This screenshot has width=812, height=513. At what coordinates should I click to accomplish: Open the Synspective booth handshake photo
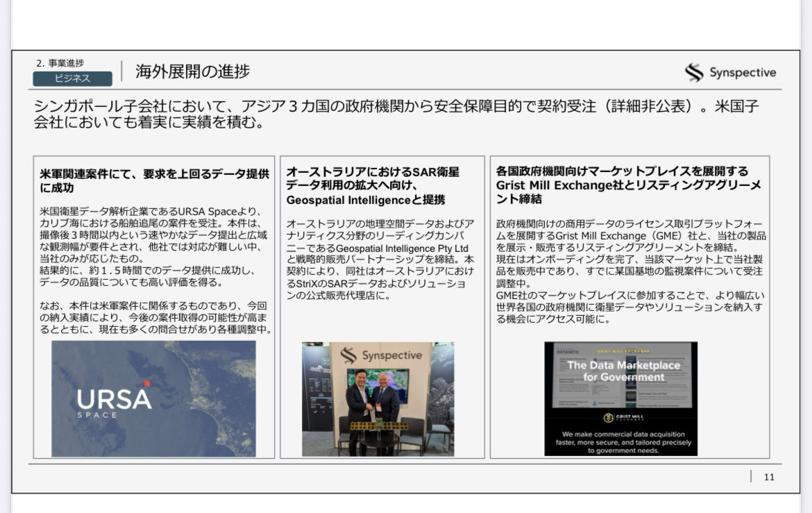(x=378, y=399)
